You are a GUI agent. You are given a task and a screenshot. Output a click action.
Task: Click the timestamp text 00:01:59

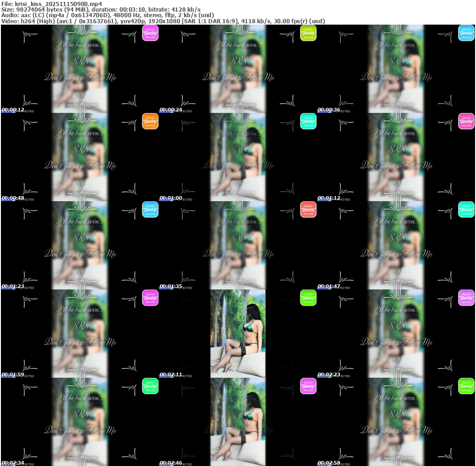(13, 374)
